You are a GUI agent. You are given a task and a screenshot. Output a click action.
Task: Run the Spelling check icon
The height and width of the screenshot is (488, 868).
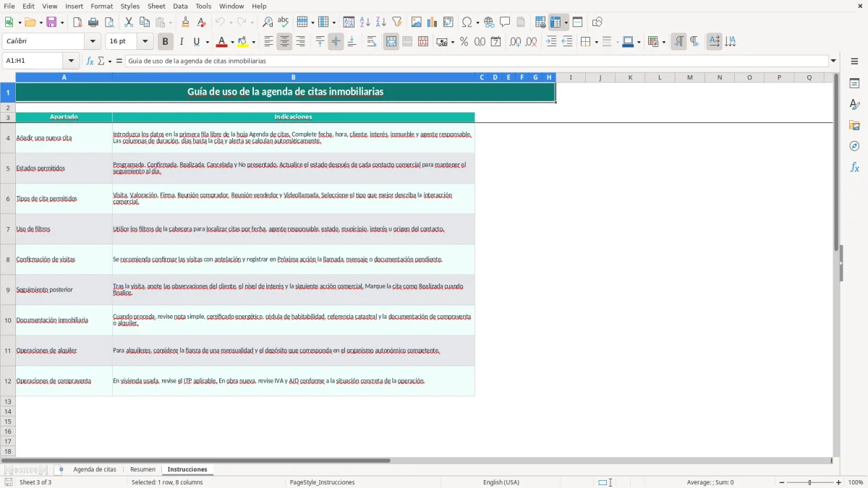pos(284,22)
